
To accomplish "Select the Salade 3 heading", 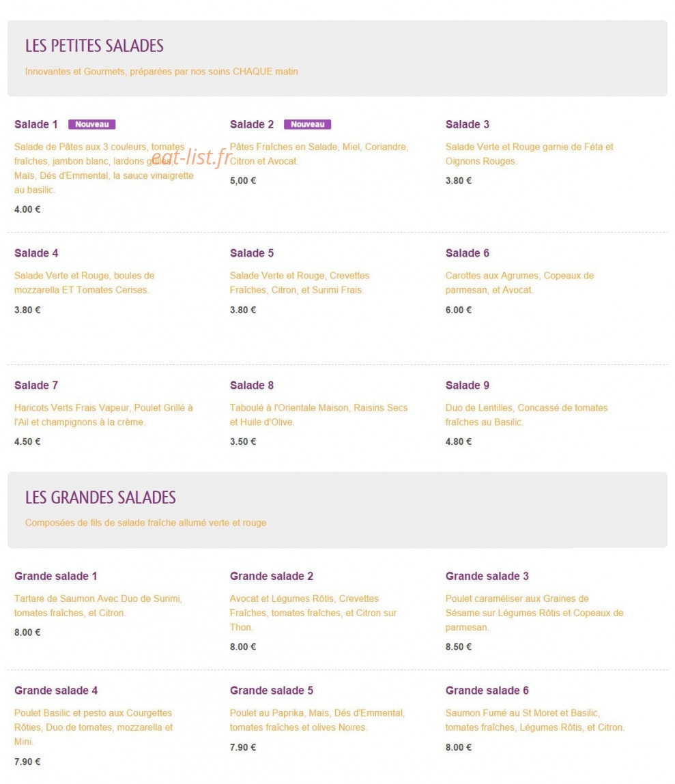I will point(467,124).
